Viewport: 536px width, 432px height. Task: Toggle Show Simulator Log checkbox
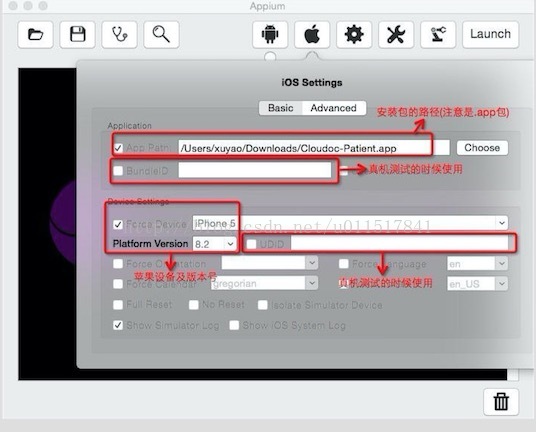[118, 325]
